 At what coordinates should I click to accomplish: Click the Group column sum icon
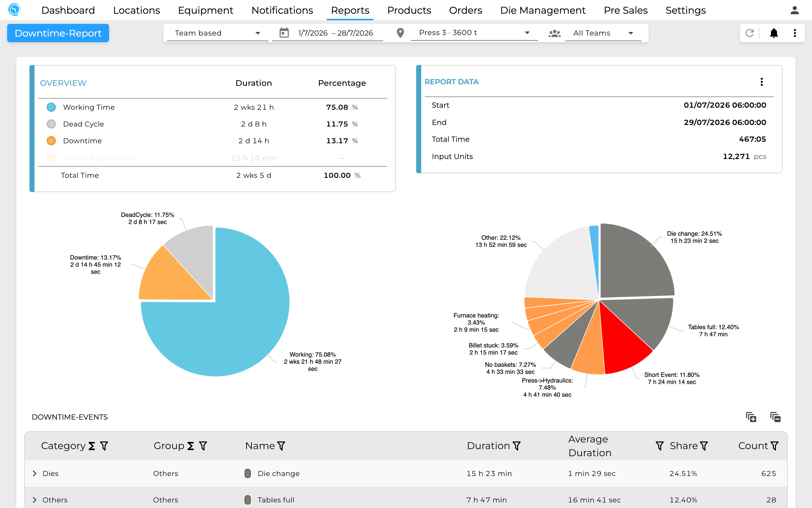pyautogui.click(x=191, y=446)
